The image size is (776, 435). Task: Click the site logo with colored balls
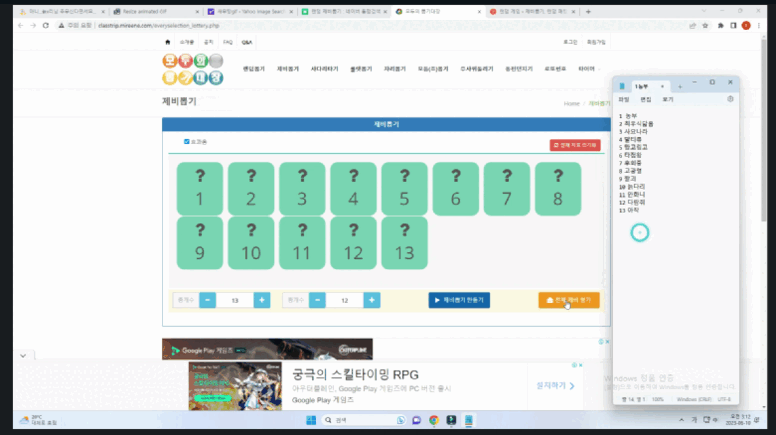pyautogui.click(x=193, y=69)
